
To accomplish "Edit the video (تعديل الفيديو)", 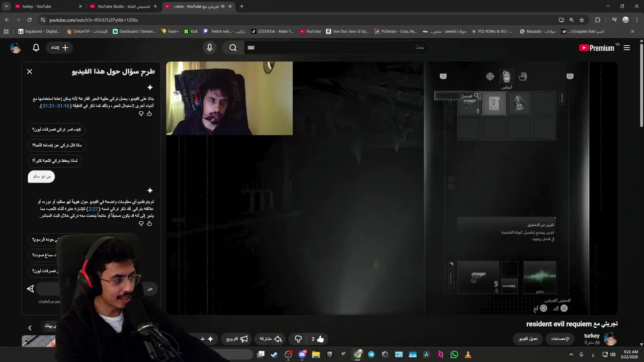I will [528, 339].
